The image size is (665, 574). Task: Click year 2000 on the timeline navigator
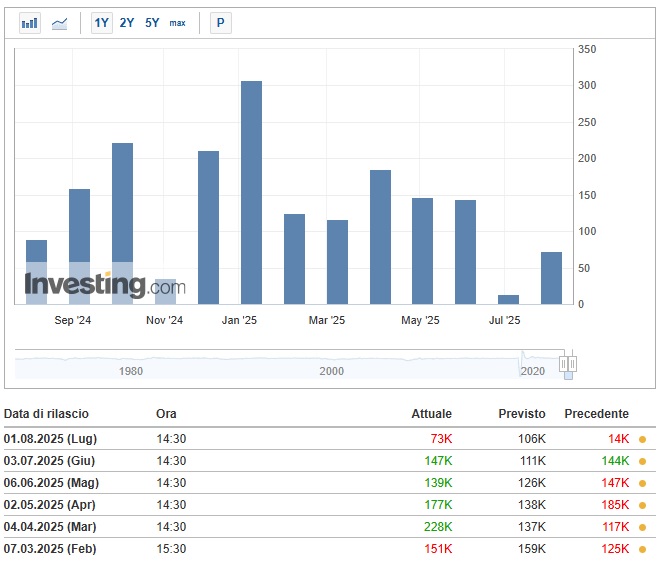pyautogui.click(x=331, y=371)
